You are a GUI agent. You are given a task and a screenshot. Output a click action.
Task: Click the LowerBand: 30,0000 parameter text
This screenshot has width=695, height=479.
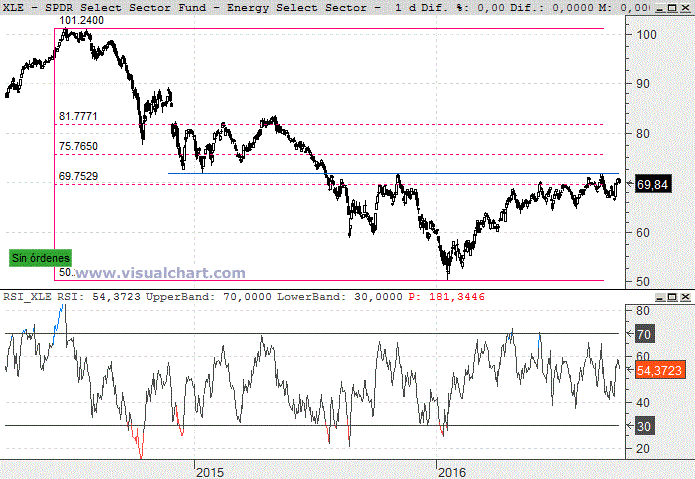[340, 296]
